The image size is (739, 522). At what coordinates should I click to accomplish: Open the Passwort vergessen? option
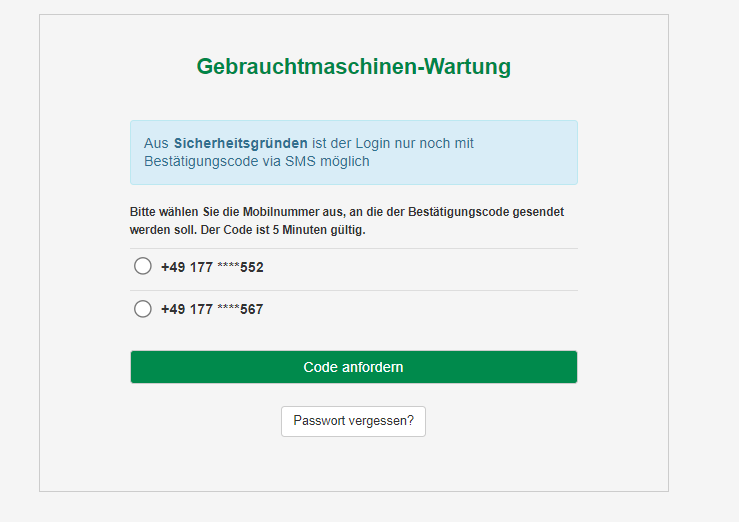tap(353, 421)
